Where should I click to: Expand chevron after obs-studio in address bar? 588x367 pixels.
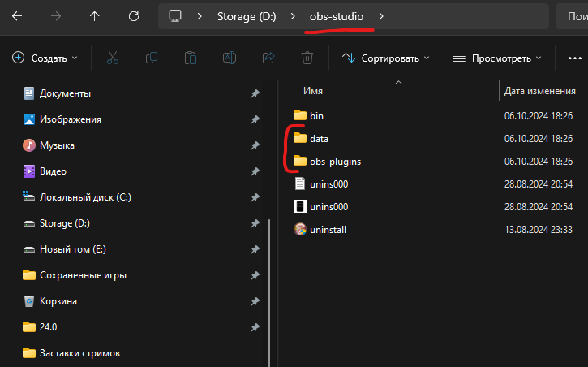(x=382, y=16)
